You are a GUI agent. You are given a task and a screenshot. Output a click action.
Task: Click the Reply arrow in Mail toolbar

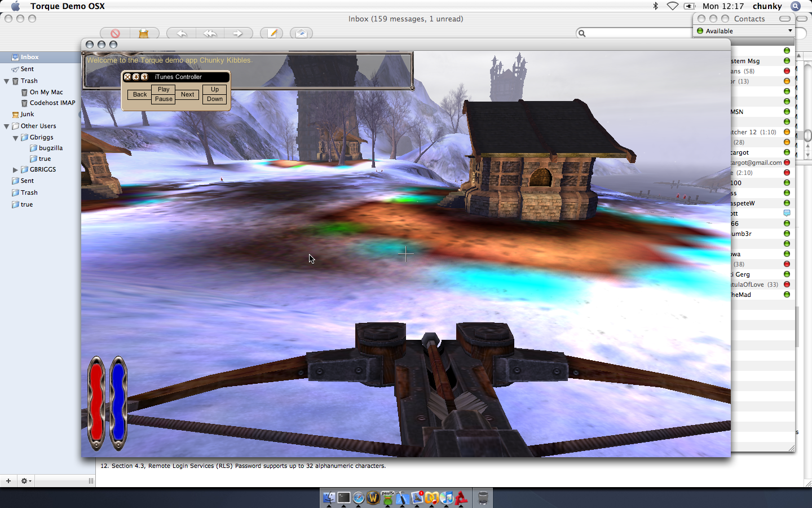(x=182, y=33)
